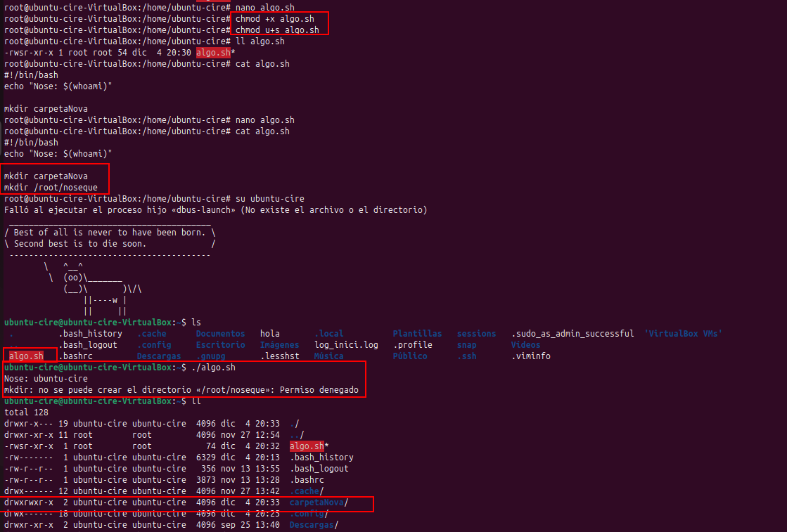Select the Escritorio folder name
The width and height of the screenshot is (787, 532).
[x=220, y=345]
